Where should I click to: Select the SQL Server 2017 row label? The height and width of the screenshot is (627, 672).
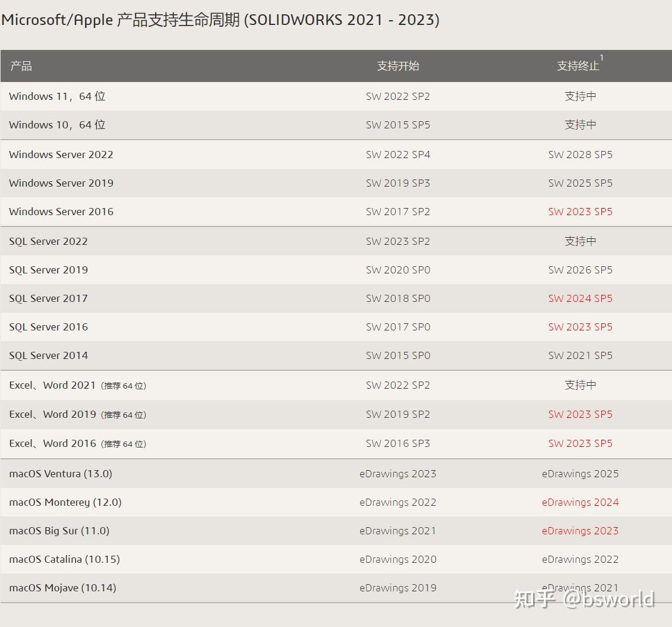click(x=48, y=298)
